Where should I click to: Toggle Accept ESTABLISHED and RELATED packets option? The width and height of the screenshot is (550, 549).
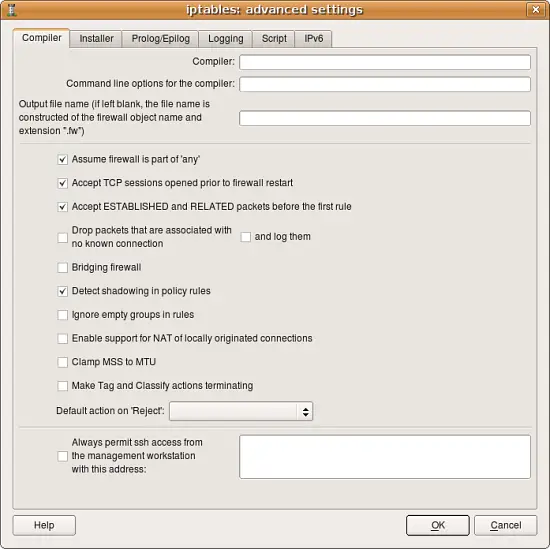point(62,207)
